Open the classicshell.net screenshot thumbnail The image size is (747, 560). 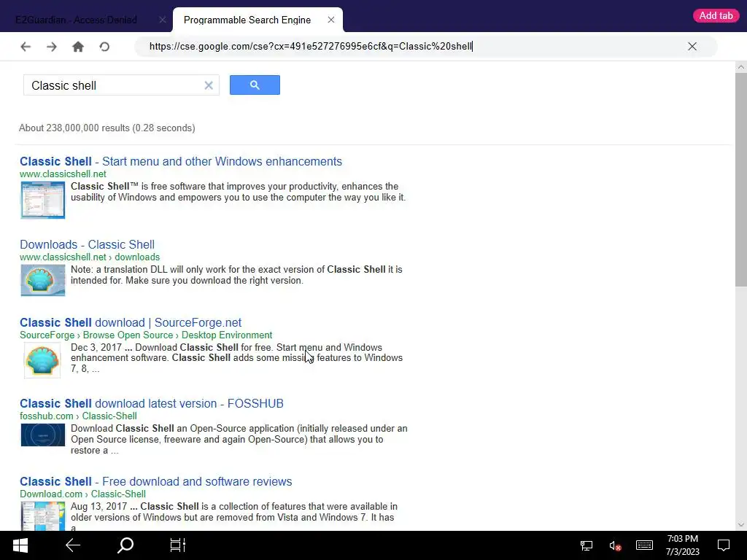coord(43,200)
